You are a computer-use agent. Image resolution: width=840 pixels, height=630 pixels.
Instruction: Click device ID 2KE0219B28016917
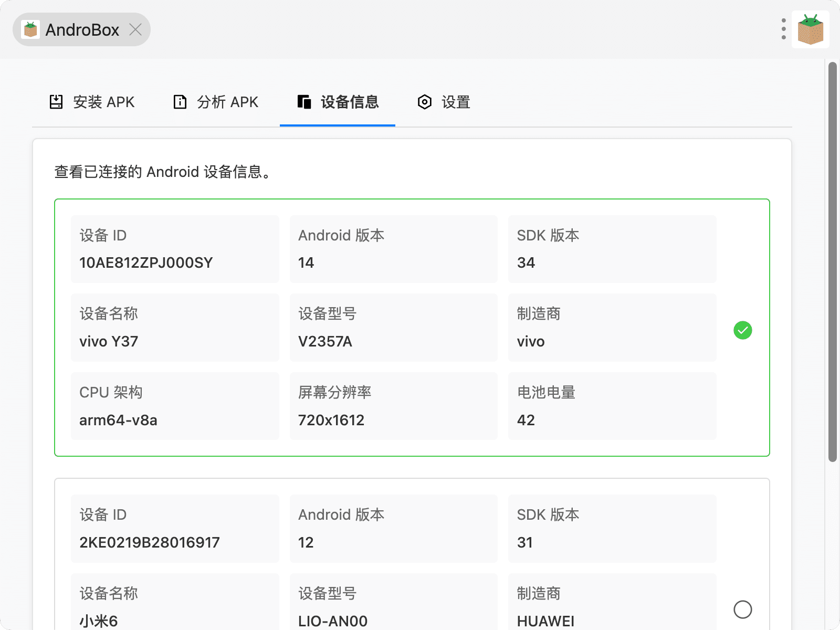coord(150,542)
